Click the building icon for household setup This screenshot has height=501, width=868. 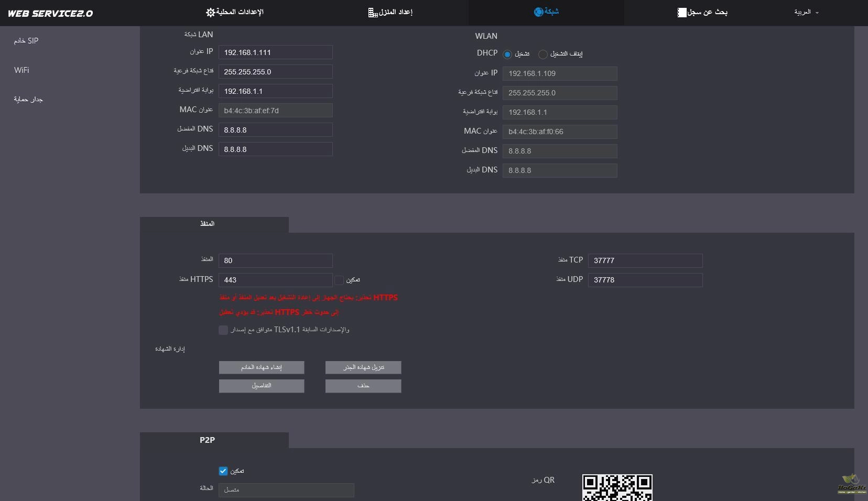(373, 13)
